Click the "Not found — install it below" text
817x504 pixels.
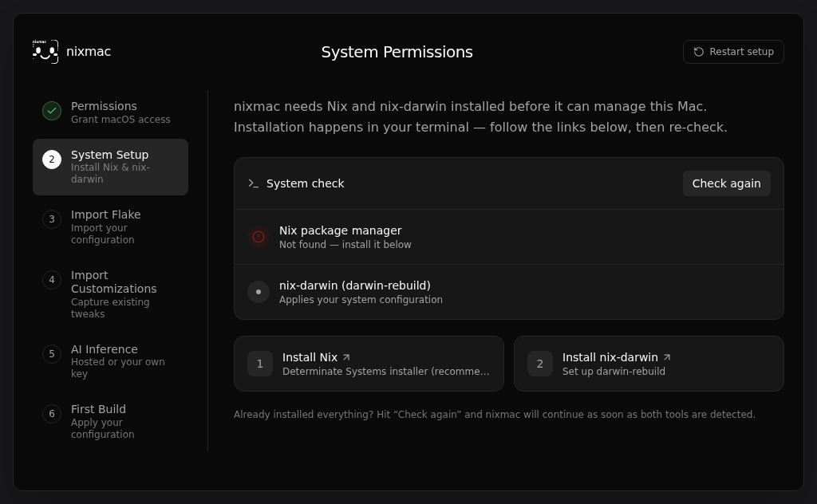345,245
